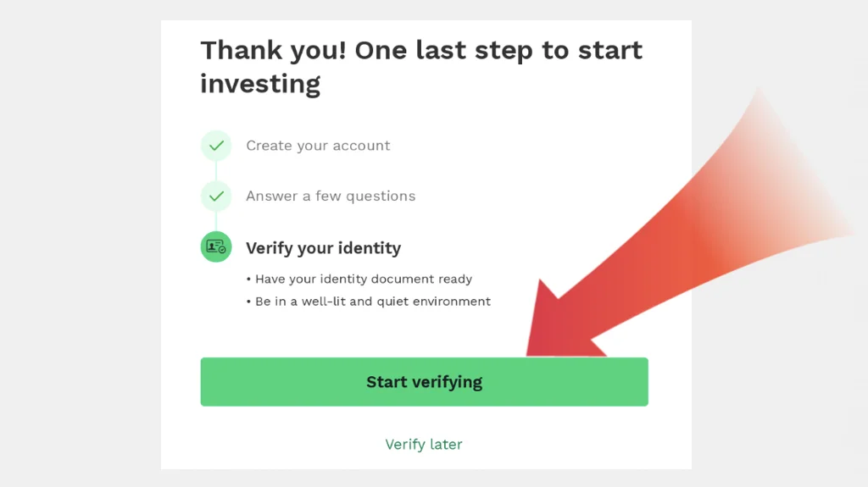
Task: Choose the Verify later link
Action: (x=424, y=444)
